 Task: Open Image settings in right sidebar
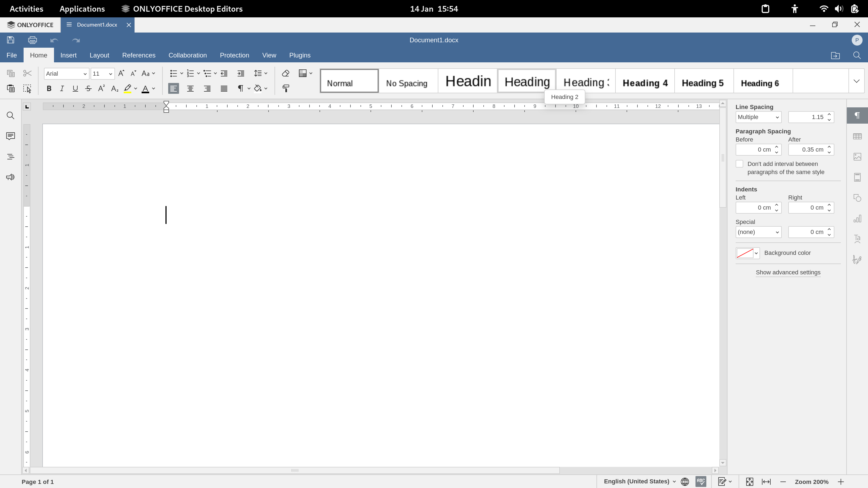[x=857, y=157]
